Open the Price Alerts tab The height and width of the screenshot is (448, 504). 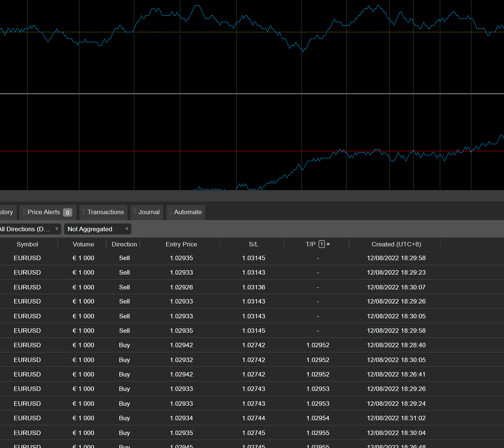[48, 212]
